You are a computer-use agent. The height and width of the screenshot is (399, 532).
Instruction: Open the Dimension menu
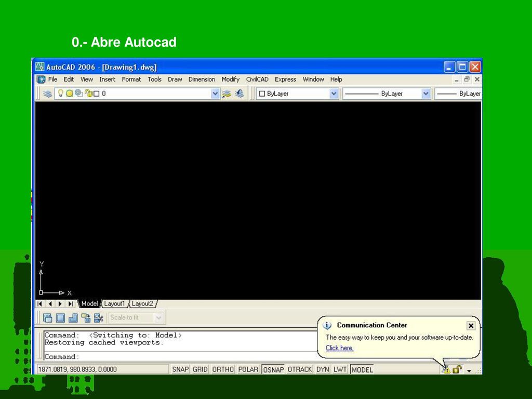[x=202, y=79]
